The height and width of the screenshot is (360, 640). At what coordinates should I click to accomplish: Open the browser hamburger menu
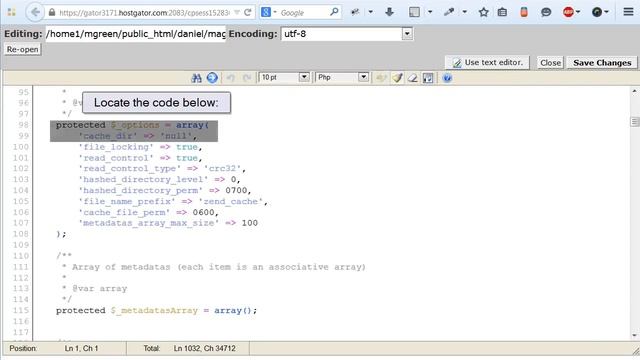(628, 12)
